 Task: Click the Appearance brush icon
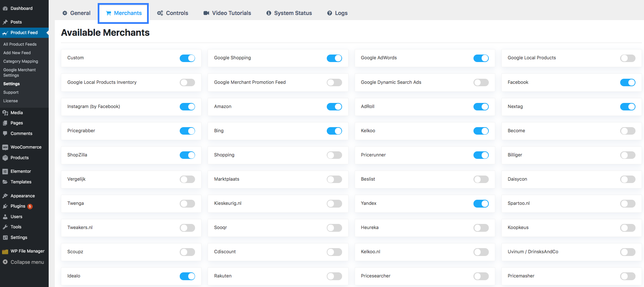click(x=5, y=196)
